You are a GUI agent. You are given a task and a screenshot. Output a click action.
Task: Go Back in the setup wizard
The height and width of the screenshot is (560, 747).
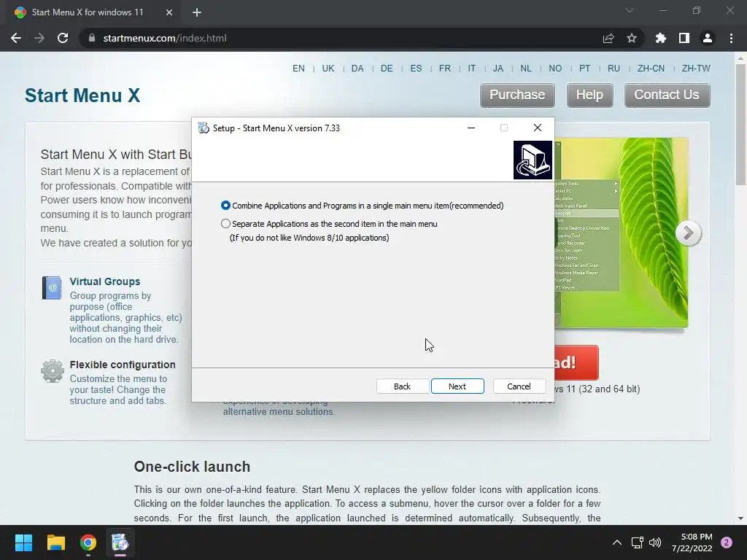pos(402,386)
